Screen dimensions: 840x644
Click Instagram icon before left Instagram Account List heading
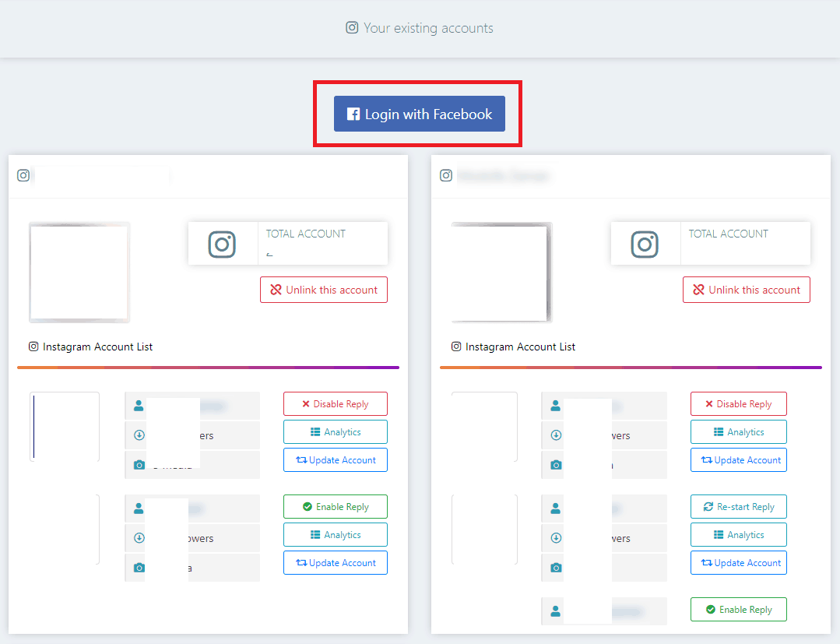point(33,347)
